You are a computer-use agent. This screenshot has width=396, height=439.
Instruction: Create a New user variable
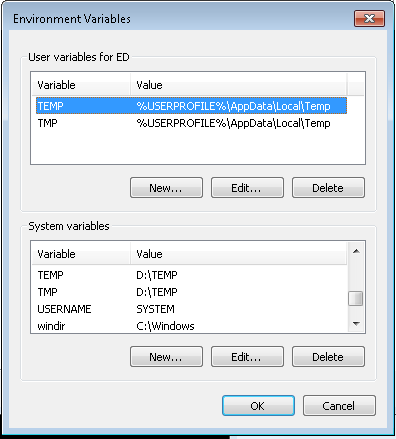[x=166, y=188]
